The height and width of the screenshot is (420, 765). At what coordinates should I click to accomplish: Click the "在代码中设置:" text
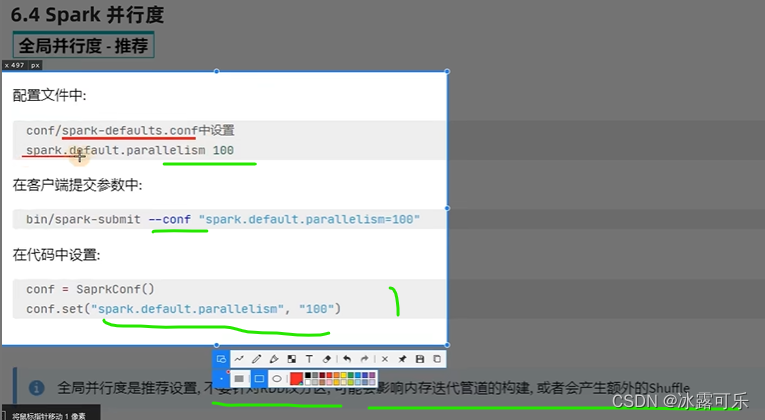click(x=56, y=255)
